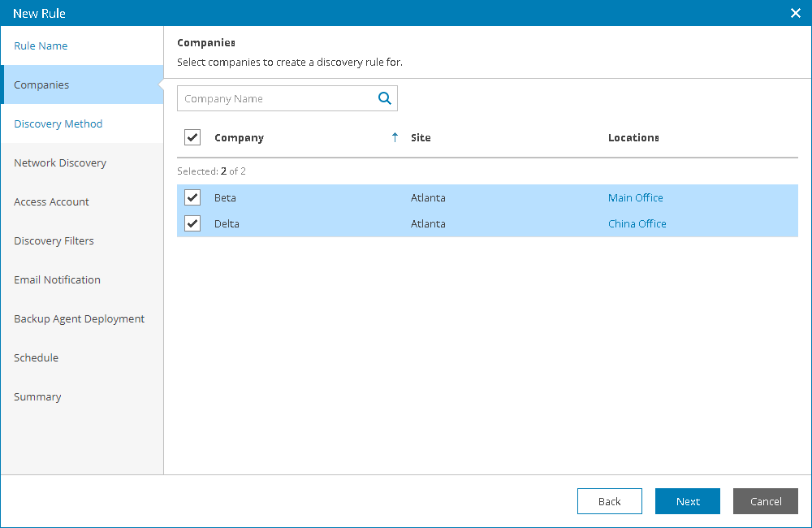The image size is (812, 528).
Task: Focus the Company Name search field
Action: coord(276,98)
